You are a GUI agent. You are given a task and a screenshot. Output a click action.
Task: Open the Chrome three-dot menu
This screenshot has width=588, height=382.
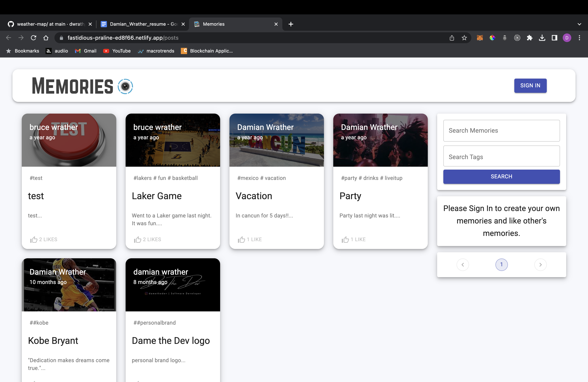(580, 38)
